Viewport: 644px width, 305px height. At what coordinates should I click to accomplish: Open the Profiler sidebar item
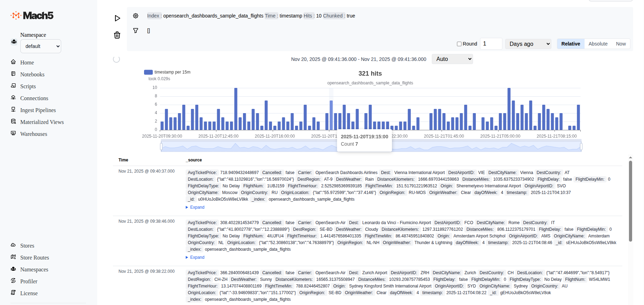(29, 281)
